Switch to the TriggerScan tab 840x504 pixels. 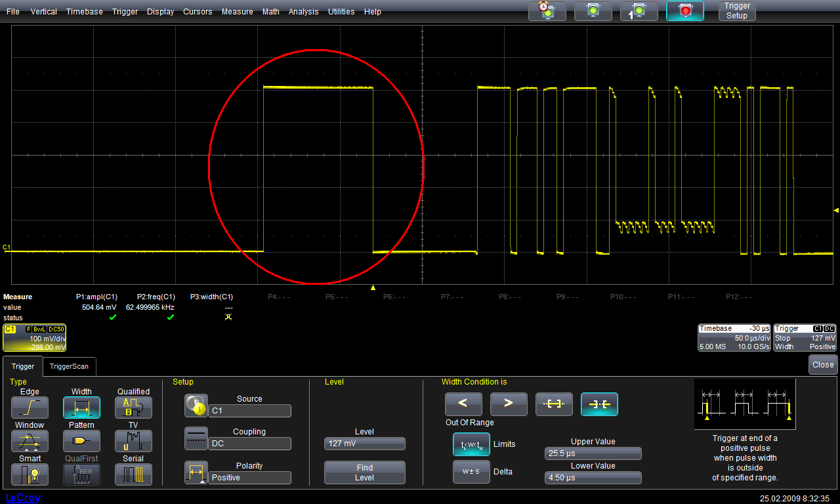click(x=69, y=366)
